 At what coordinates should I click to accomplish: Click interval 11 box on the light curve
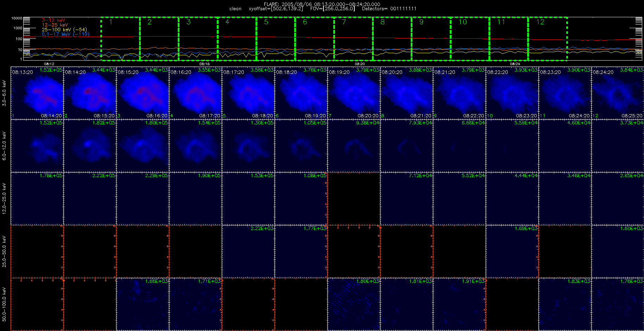pos(509,39)
